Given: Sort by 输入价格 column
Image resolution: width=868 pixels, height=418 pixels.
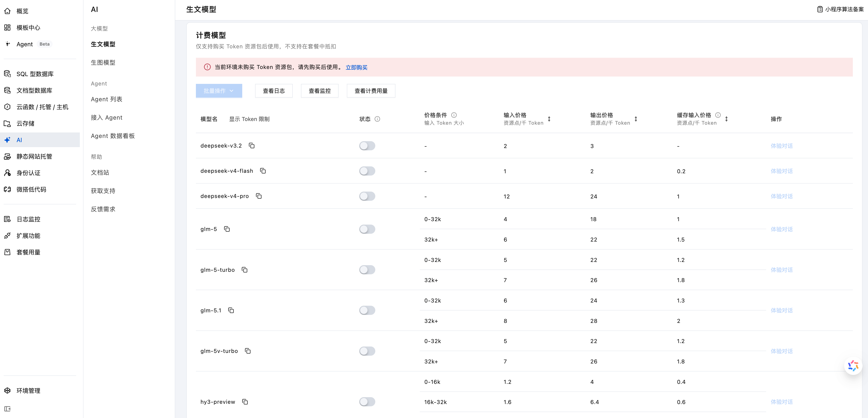Looking at the screenshot, I should 549,119.
